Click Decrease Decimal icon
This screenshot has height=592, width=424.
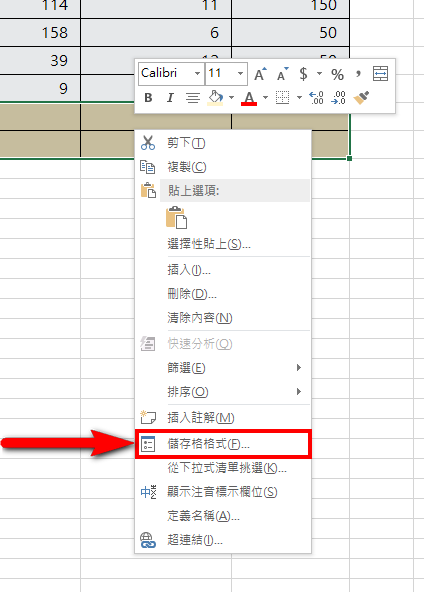click(x=338, y=98)
